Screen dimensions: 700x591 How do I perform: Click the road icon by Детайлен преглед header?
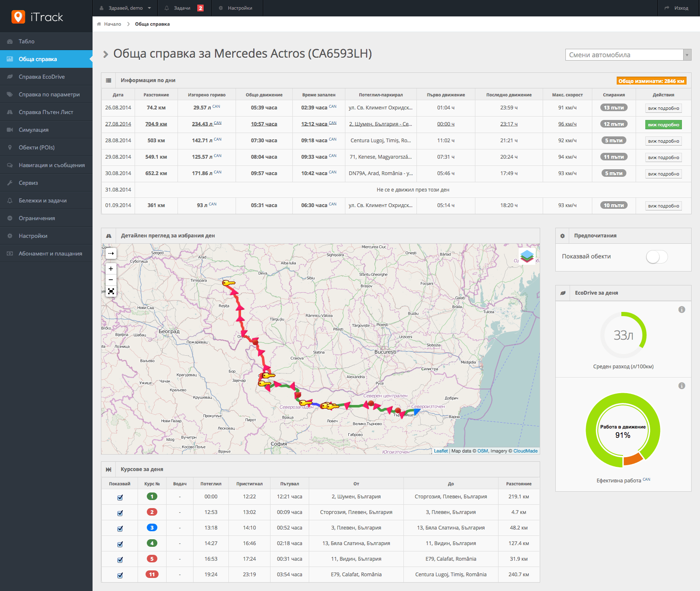click(109, 236)
